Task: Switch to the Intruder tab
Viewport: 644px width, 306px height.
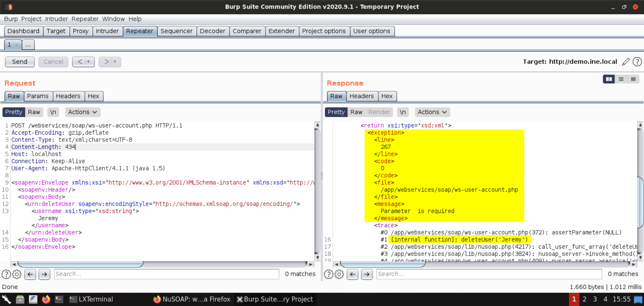Action: pyautogui.click(x=107, y=31)
